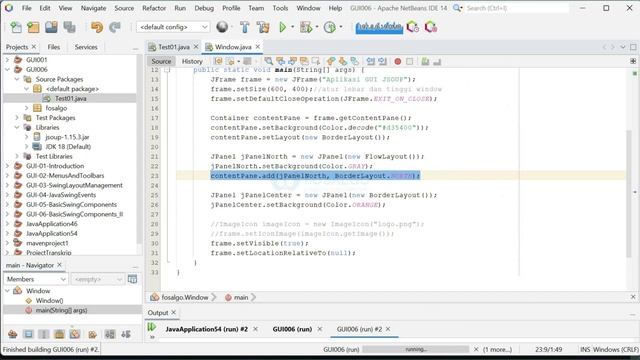Close the Projects tab
This screenshot has height=360, width=640.
pyautogui.click(x=34, y=47)
